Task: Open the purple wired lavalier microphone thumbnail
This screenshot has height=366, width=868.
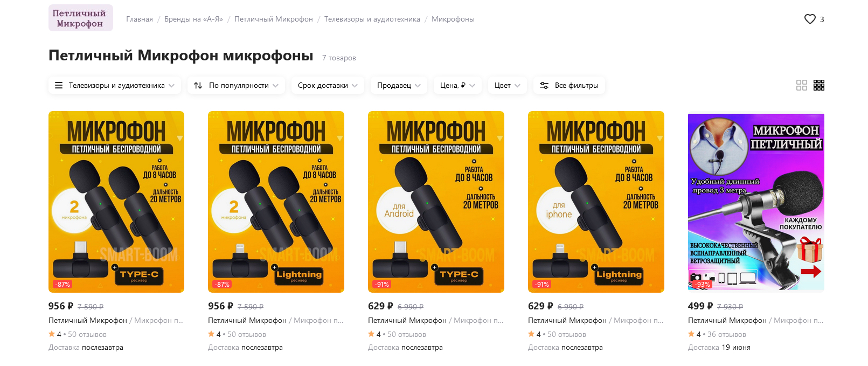Action: click(x=756, y=202)
